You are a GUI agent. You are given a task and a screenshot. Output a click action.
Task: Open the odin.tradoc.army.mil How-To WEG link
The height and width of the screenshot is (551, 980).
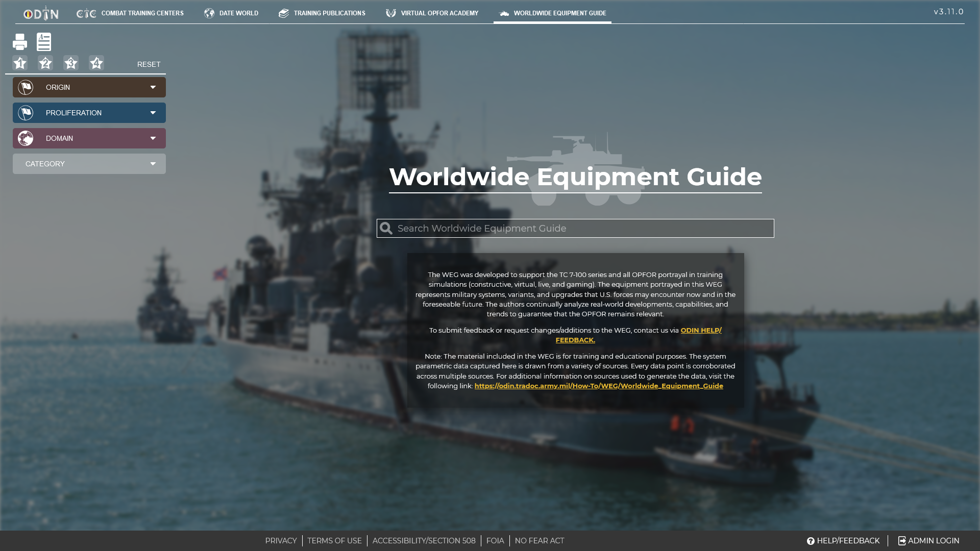pos(599,386)
